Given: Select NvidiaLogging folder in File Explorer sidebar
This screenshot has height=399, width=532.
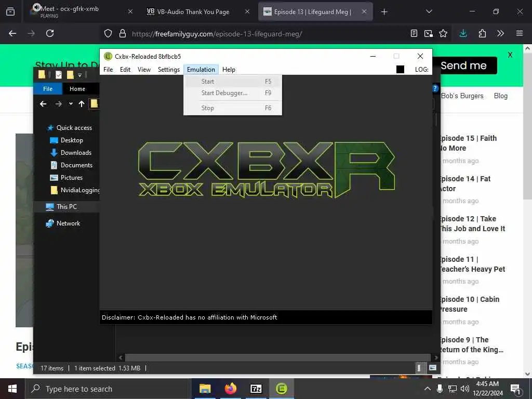Looking at the screenshot, I should point(80,190).
